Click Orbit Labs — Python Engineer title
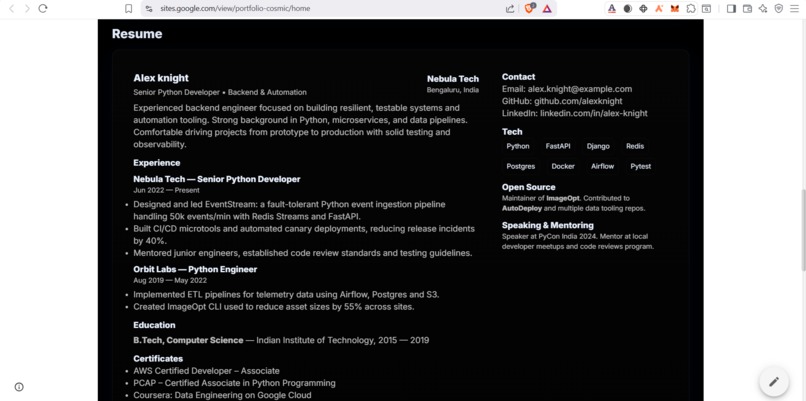806x401 pixels. pos(195,269)
